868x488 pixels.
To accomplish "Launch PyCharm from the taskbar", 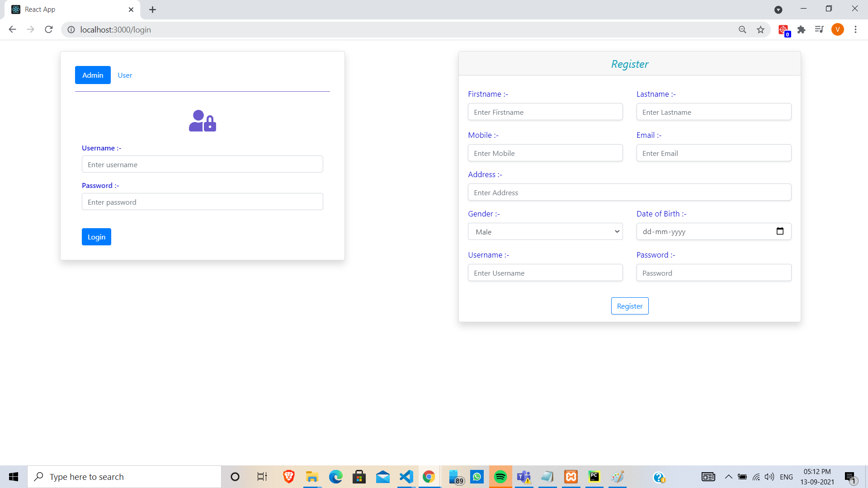I will pyautogui.click(x=594, y=477).
